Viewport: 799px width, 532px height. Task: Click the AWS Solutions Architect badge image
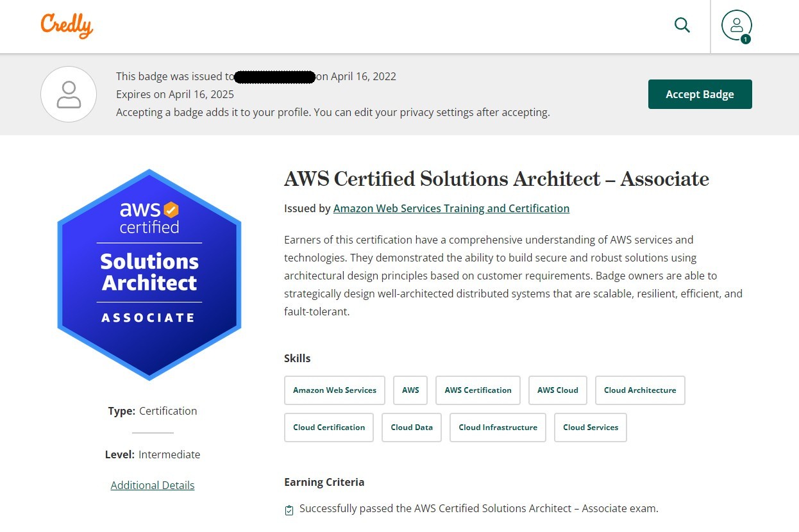tap(149, 274)
